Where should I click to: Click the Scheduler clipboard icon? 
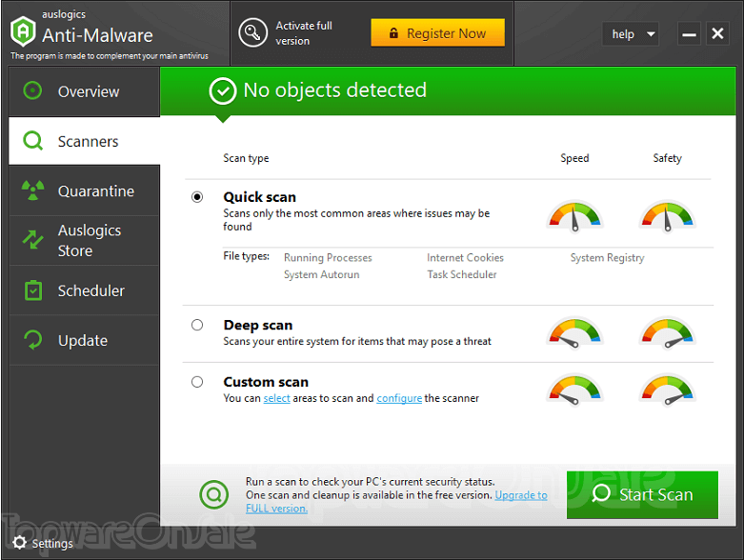coord(33,290)
